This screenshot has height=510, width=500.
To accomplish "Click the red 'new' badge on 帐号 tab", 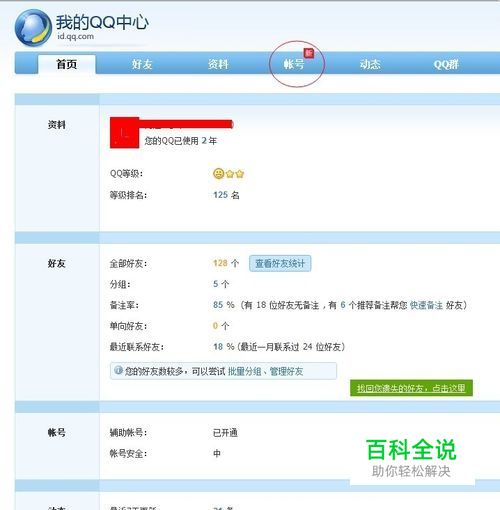I will point(309,53).
